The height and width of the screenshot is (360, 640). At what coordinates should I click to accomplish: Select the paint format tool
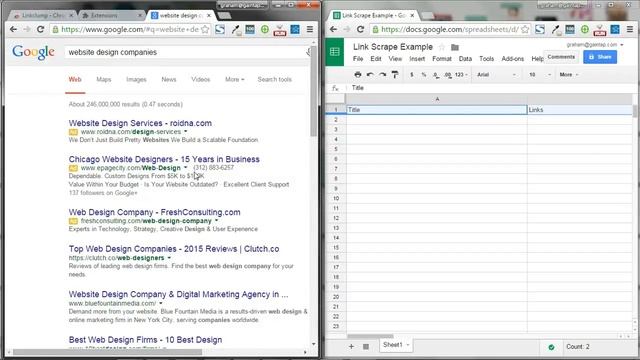pos(395,75)
